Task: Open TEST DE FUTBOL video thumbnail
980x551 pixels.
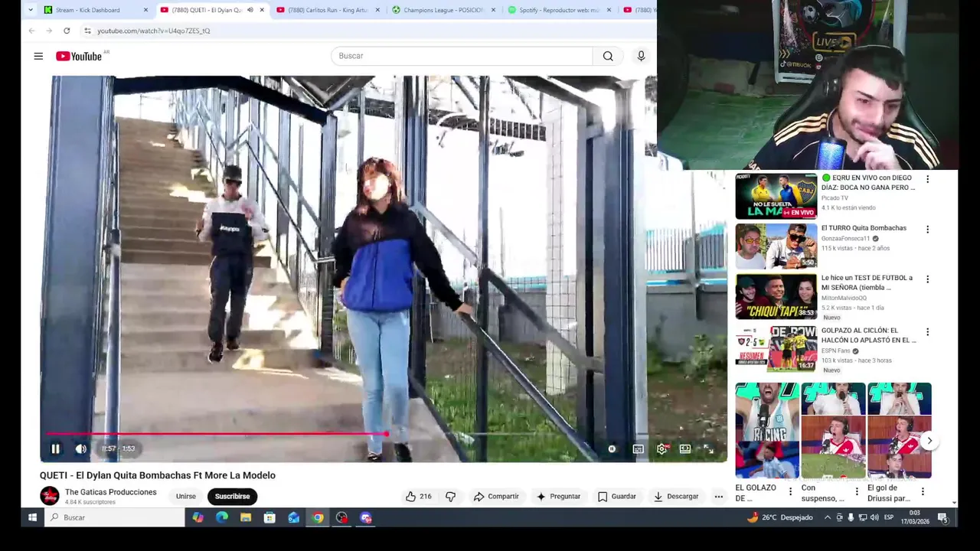Action: 776,297
